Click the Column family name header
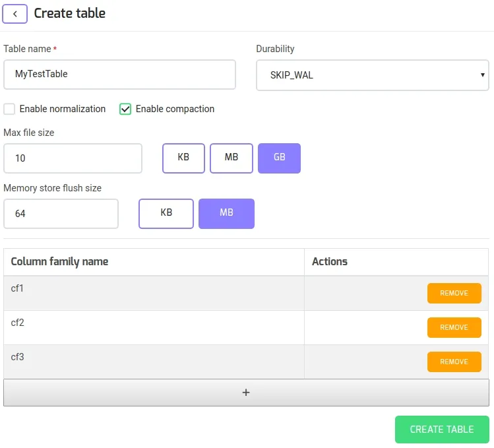 [x=60, y=262]
